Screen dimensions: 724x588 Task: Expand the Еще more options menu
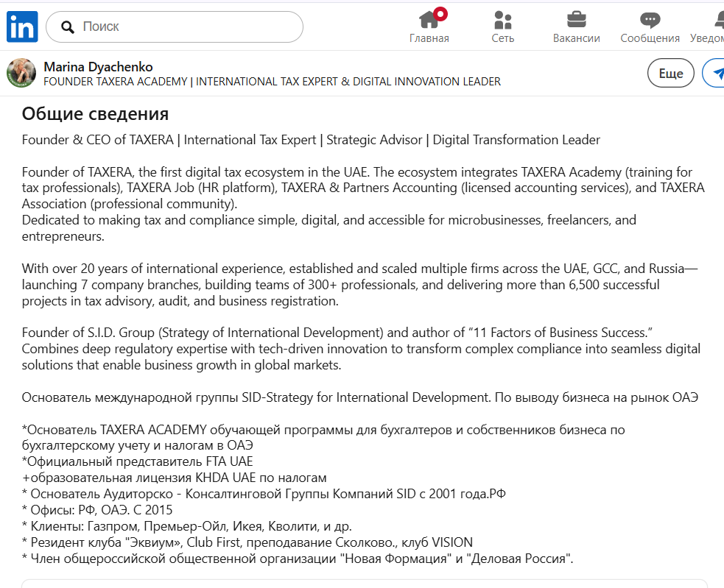(x=670, y=73)
